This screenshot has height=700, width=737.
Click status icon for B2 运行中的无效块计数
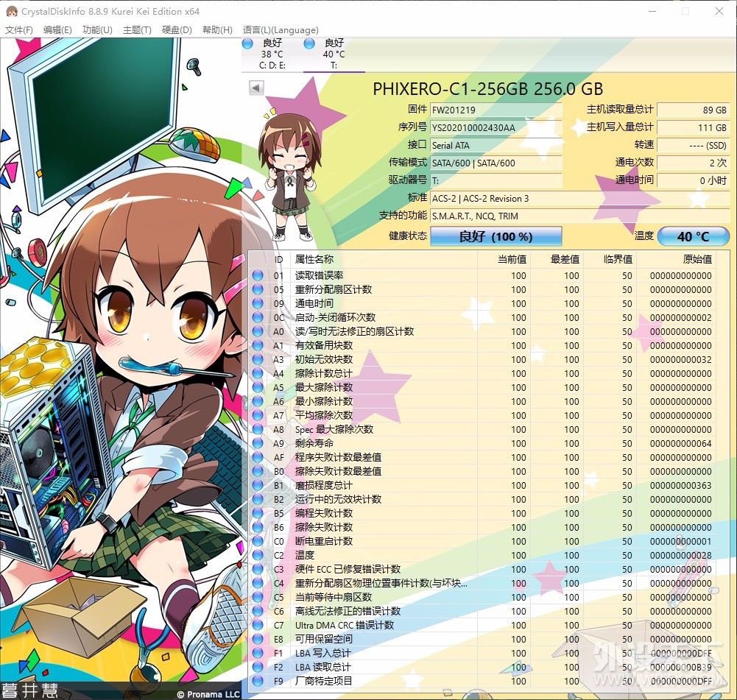pos(258,499)
